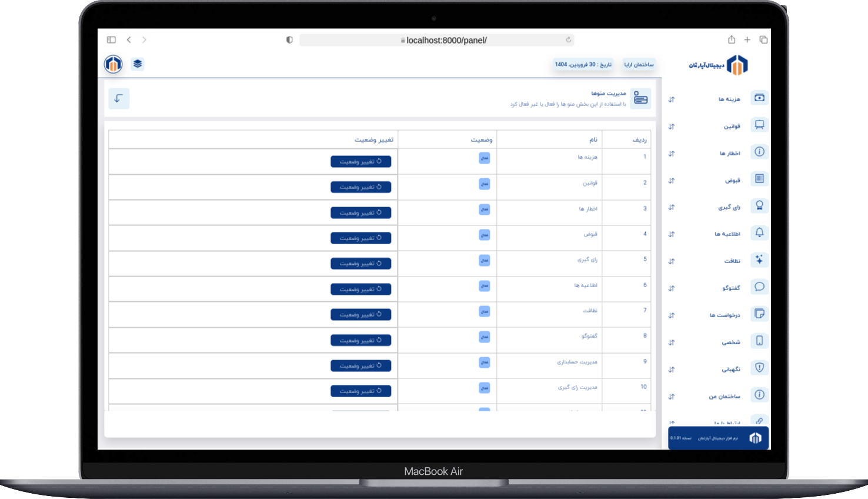The image size is (868, 499).
Task: Toggle status of row 1 (هزینه ها) with تغییر وضعیت
Action: pos(360,161)
